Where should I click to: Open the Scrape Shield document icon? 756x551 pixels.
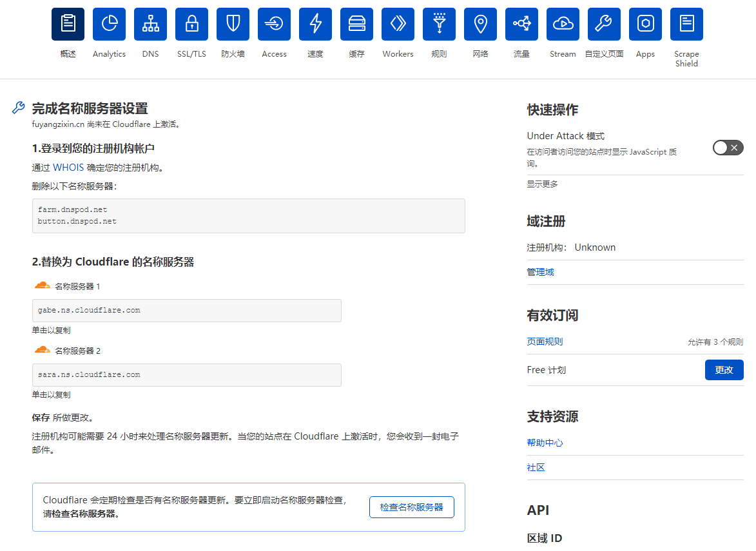686,24
